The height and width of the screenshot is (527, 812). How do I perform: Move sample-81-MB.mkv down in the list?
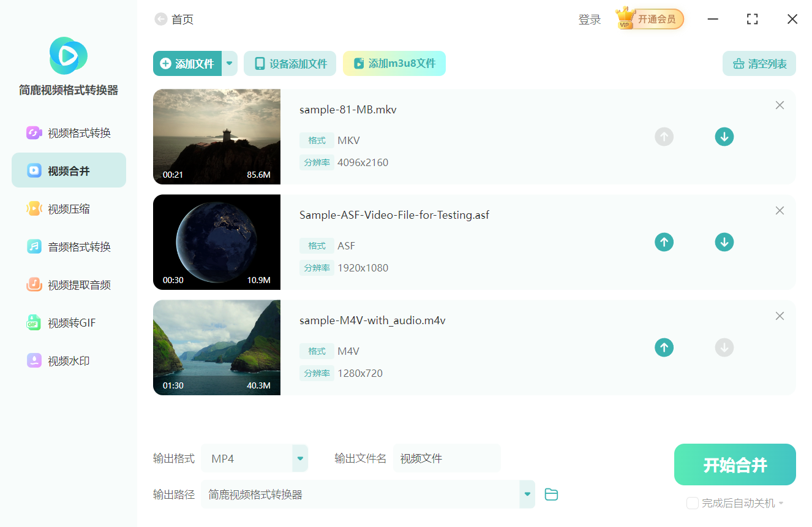click(724, 137)
